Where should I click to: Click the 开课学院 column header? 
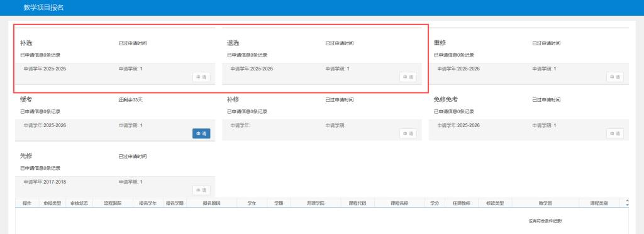click(316, 203)
